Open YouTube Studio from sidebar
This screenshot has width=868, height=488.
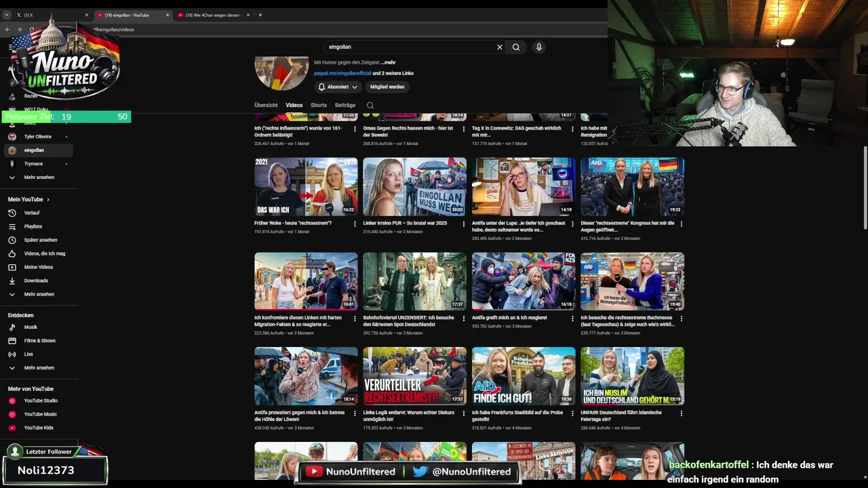click(x=39, y=401)
